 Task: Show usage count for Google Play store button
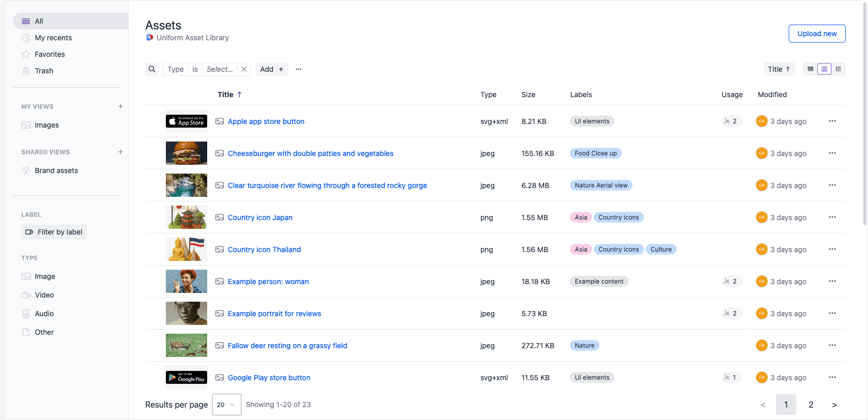click(x=732, y=378)
